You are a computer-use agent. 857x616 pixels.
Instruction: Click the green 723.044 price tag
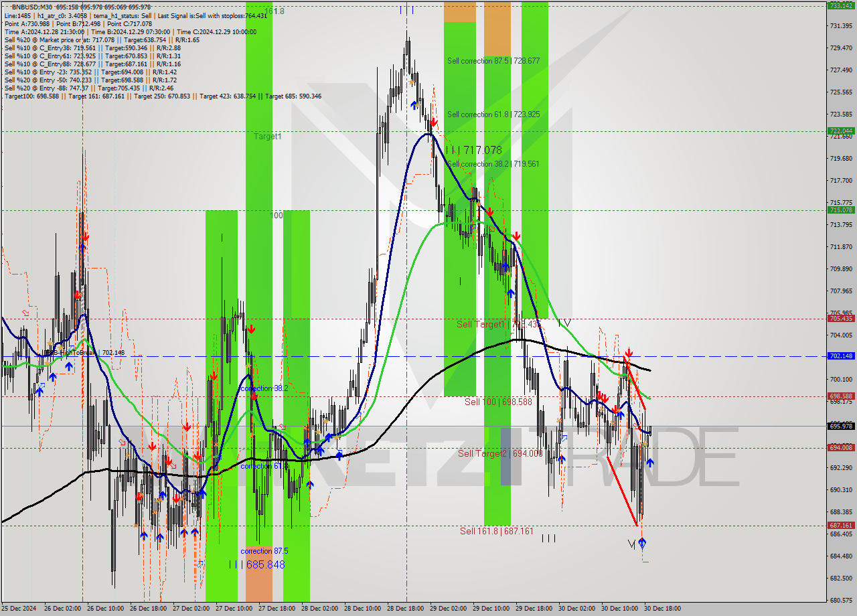[841, 131]
